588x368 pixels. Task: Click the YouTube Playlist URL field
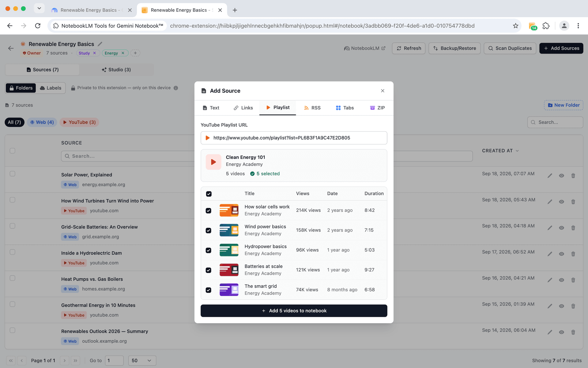pos(294,138)
